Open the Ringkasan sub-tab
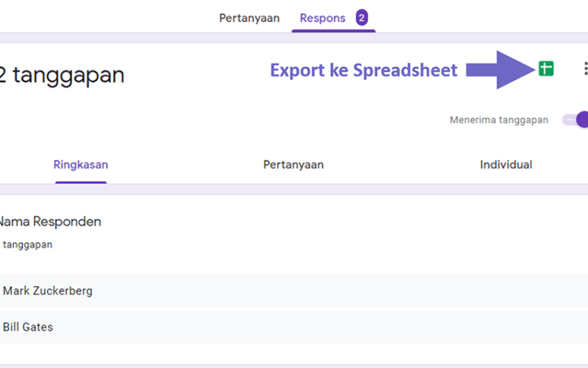The width and height of the screenshot is (588, 368). (x=81, y=164)
